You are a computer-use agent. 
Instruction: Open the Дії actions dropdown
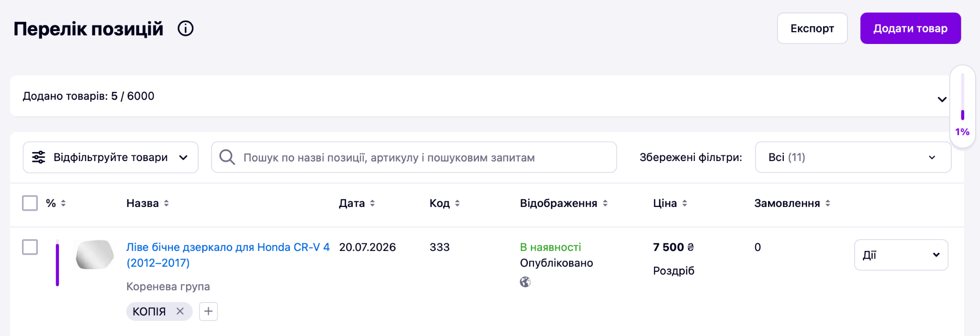click(x=901, y=255)
